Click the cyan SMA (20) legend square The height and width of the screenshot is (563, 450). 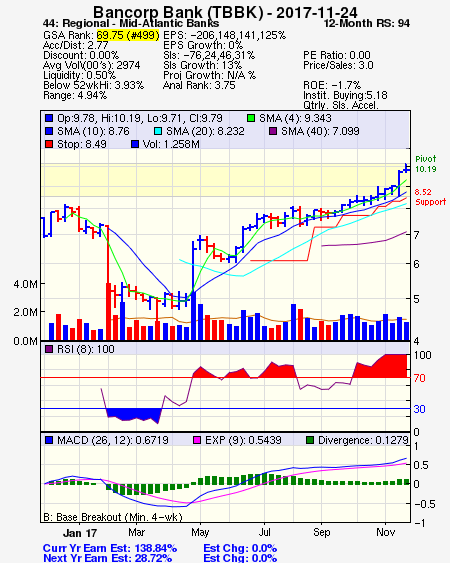click(x=158, y=131)
